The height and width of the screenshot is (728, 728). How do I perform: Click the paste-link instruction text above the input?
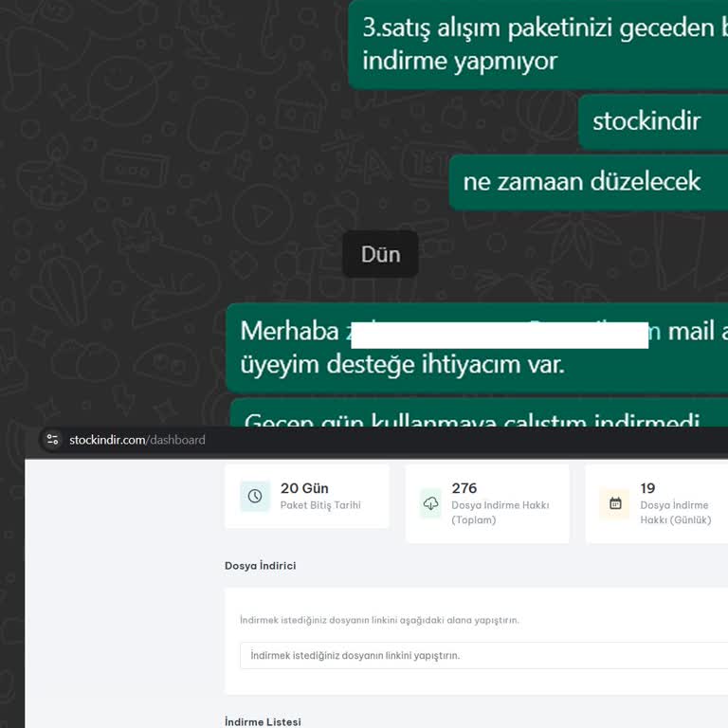(379, 620)
